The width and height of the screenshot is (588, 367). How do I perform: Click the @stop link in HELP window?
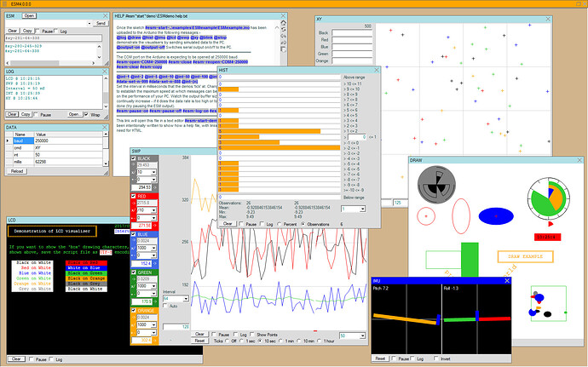point(221,37)
